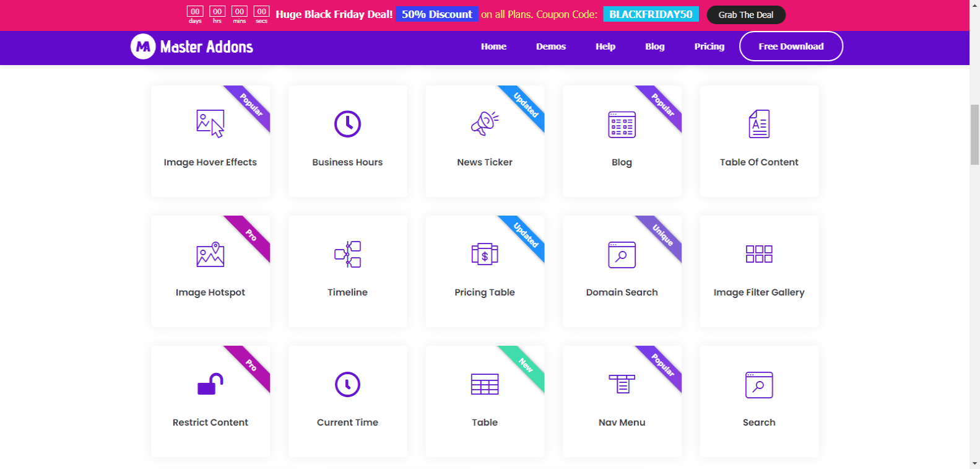
Task: Click the page vertical scrollbar thumb
Action: click(x=974, y=134)
